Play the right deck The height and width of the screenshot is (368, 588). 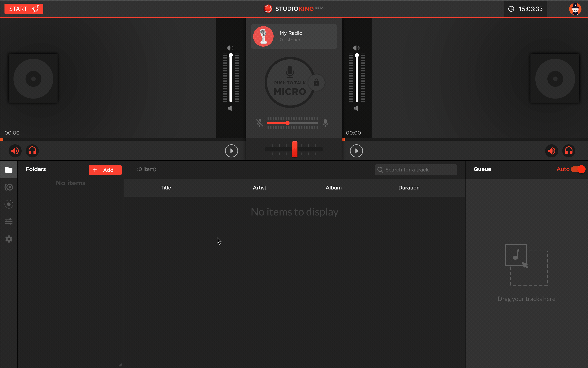[x=356, y=151]
